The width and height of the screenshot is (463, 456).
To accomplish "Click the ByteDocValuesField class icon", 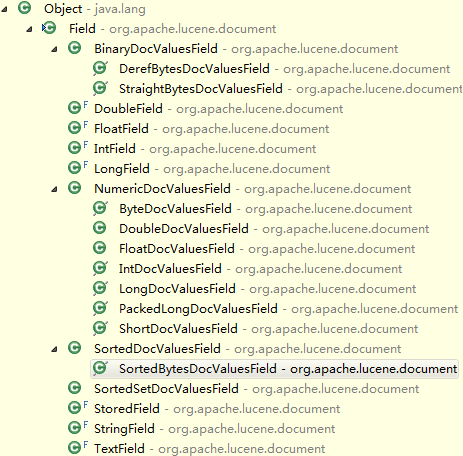I will [100, 208].
